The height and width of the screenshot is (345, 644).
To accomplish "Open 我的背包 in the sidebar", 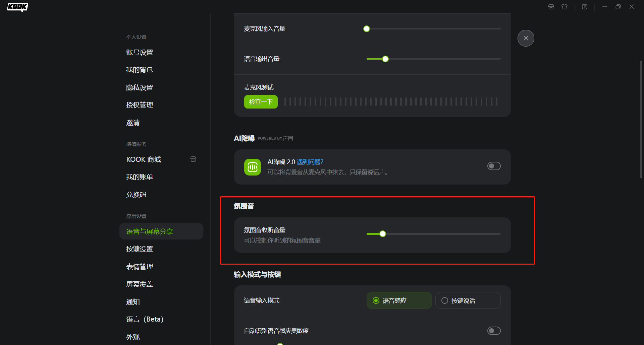I will click(x=161, y=70).
